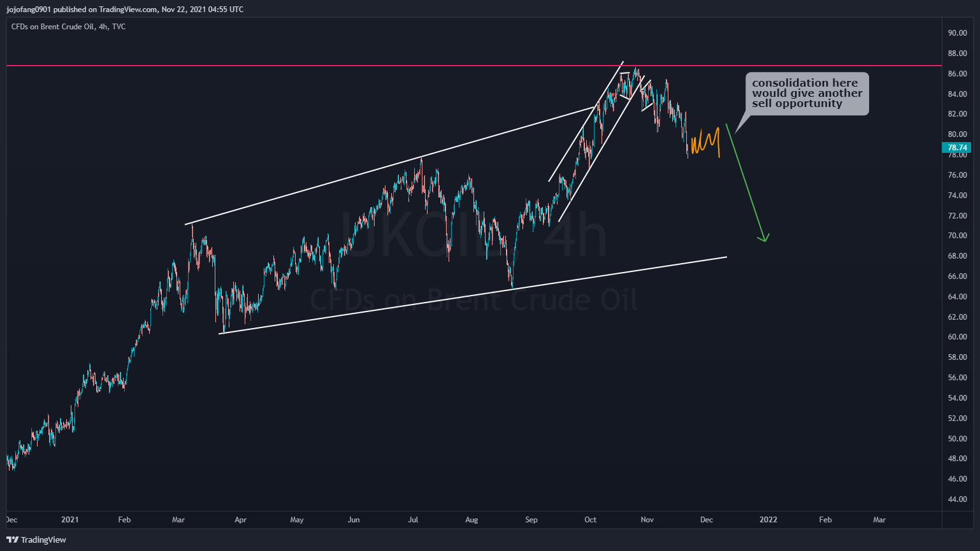Click the Sep time axis label

click(531, 520)
